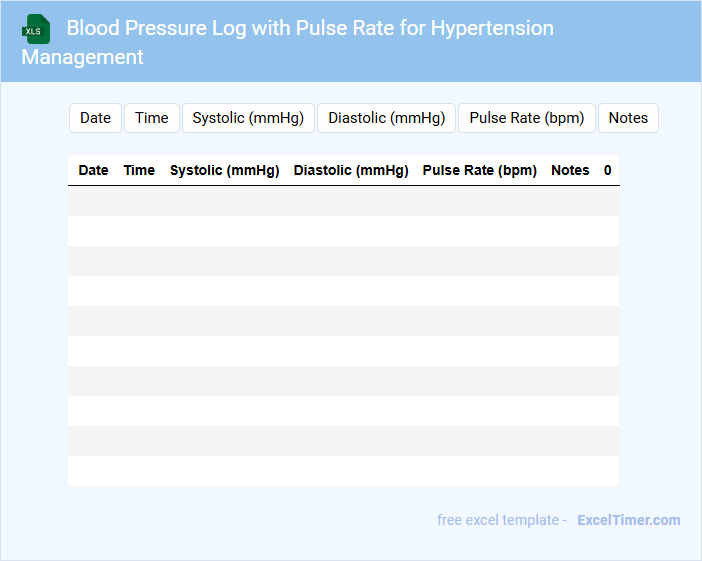Click the Systolic (mmHg) tag button

pyautogui.click(x=248, y=118)
